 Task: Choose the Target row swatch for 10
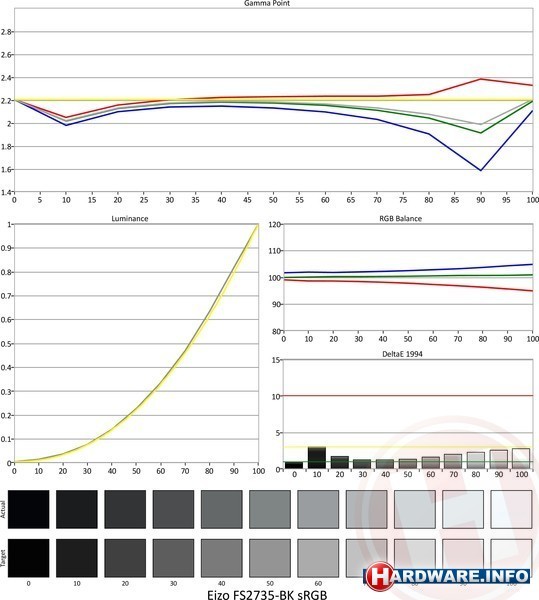[77, 558]
